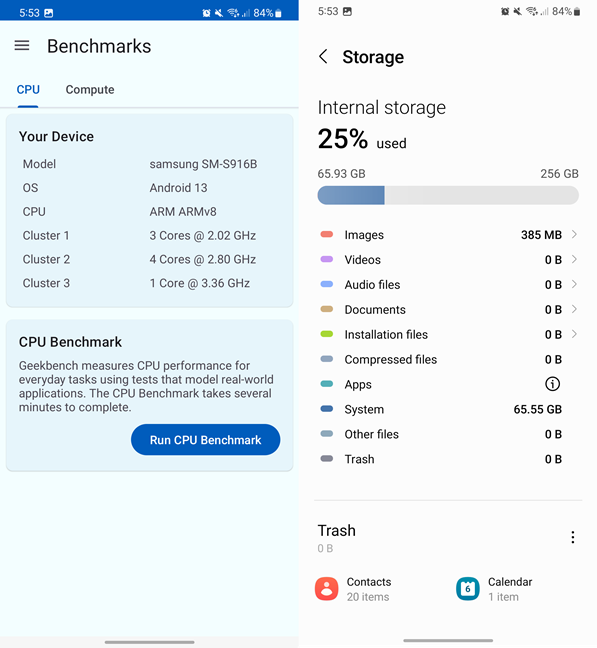Viewport: 597px width, 648px height.
Task: Tap Cluster 1 cores value
Action: (x=202, y=236)
